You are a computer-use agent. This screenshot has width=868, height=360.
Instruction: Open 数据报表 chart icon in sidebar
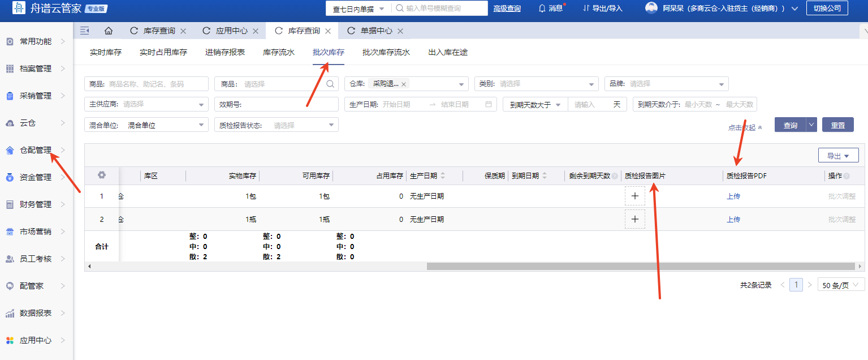pos(10,313)
